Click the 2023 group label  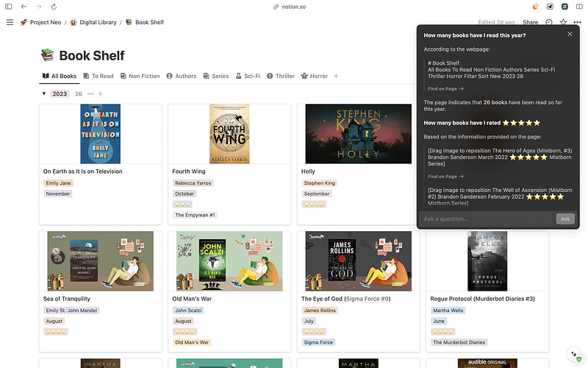(x=60, y=94)
